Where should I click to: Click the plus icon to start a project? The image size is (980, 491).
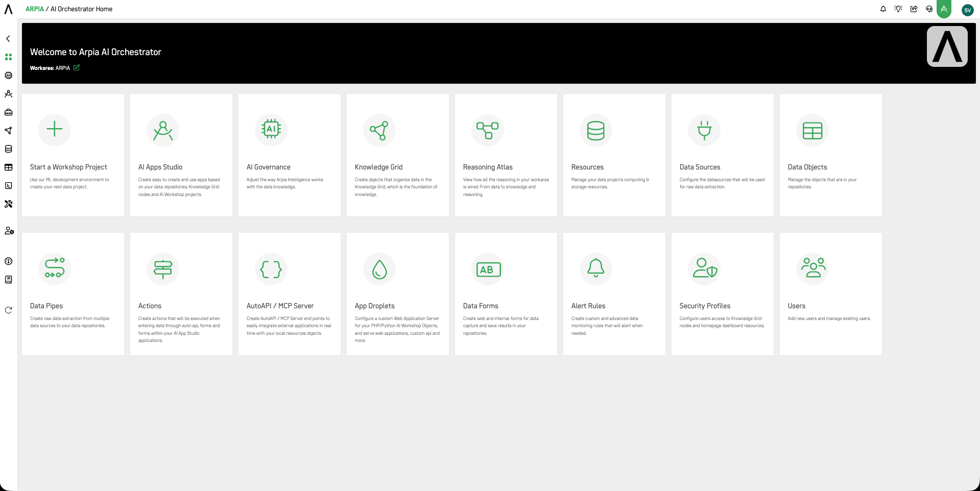pos(55,130)
